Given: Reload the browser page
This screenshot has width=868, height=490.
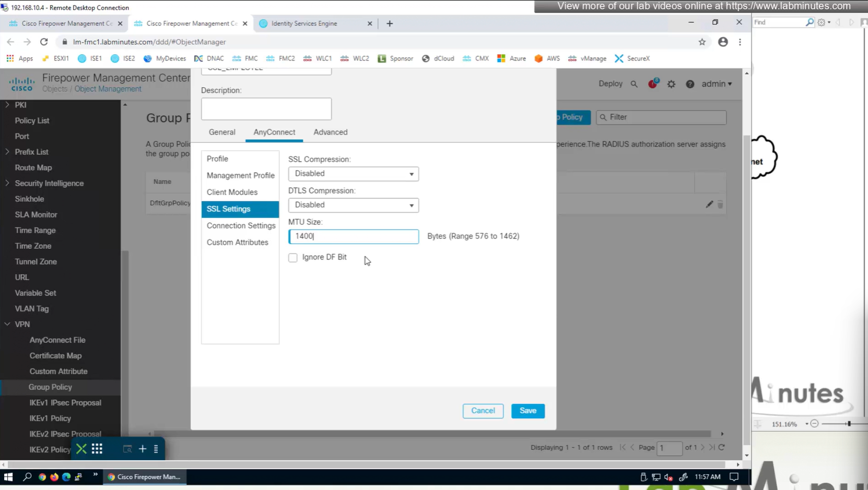Looking at the screenshot, I should [x=44, y=42].
